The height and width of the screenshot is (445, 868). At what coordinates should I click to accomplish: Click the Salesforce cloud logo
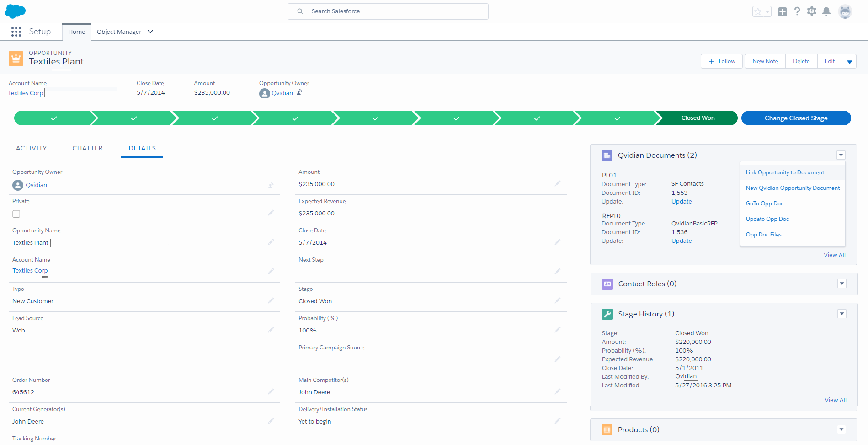pyautogui.click(x=15, y=11)
